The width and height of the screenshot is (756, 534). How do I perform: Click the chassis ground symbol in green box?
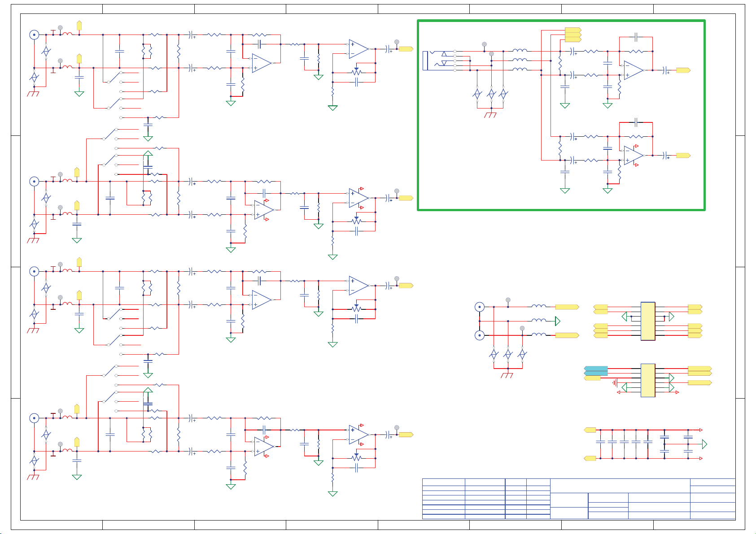point(490,115)
